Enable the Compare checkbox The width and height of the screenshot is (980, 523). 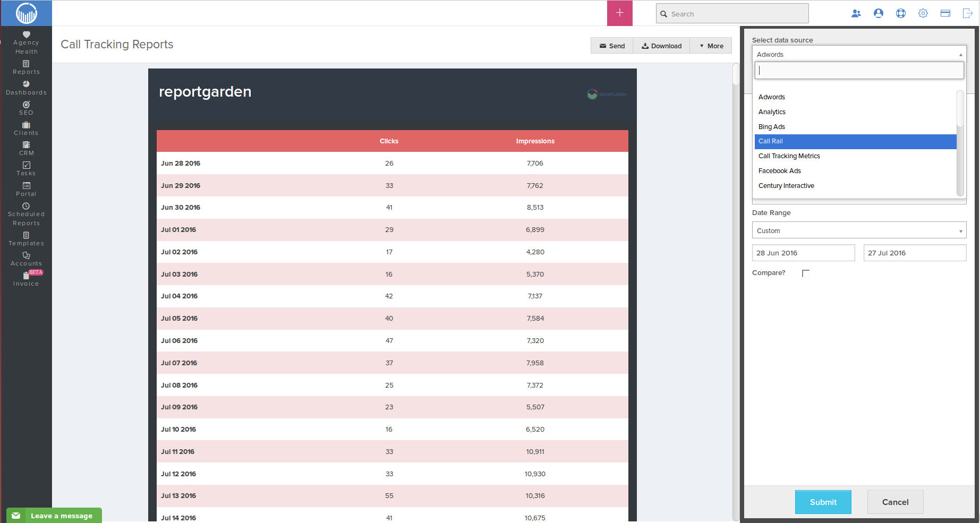(806, 273)
